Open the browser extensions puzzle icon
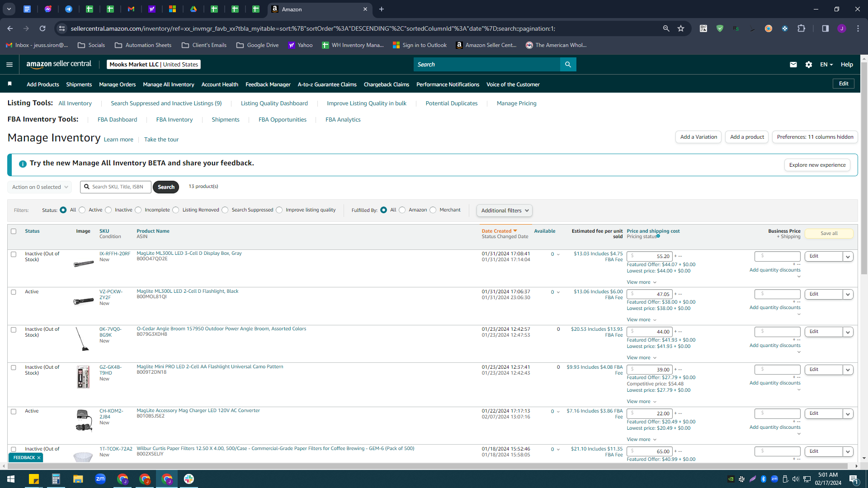 [801, 28]
